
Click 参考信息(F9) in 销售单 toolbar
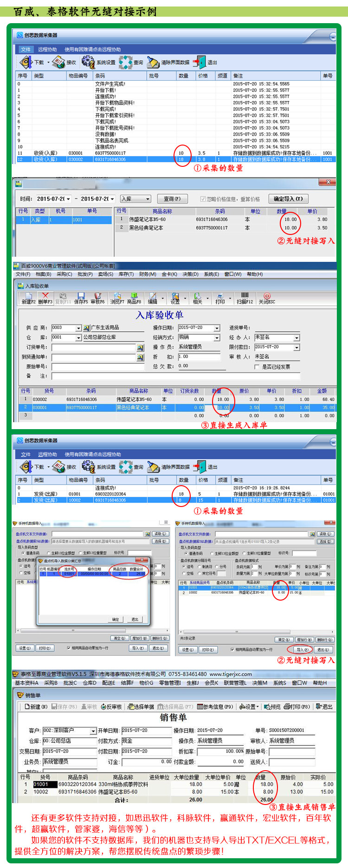215,707
